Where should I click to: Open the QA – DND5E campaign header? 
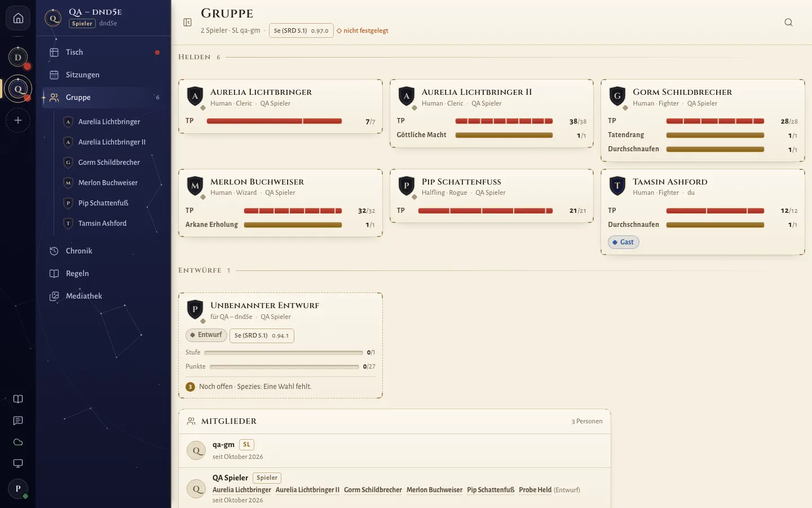tap(104, 17)
